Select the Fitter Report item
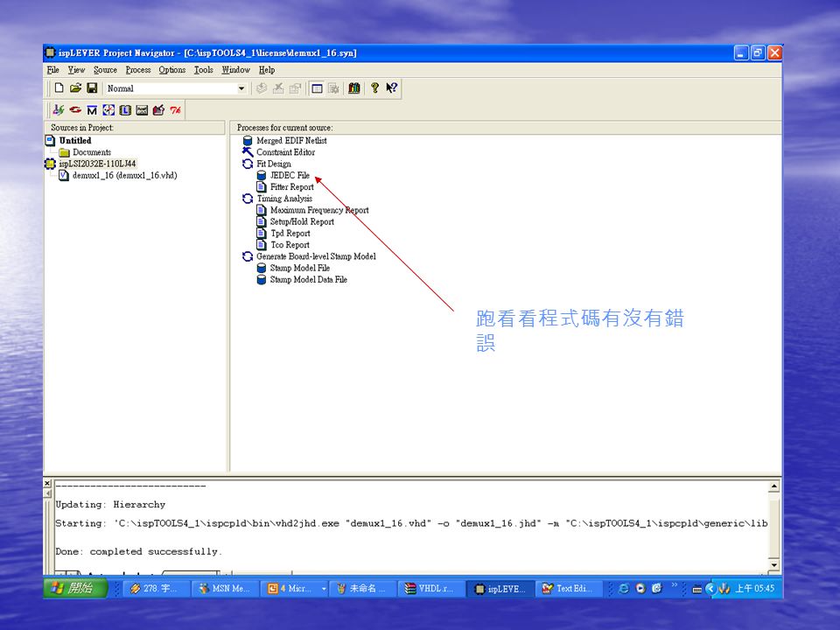This screenshot has height=630, width=840. coord(292,187)
